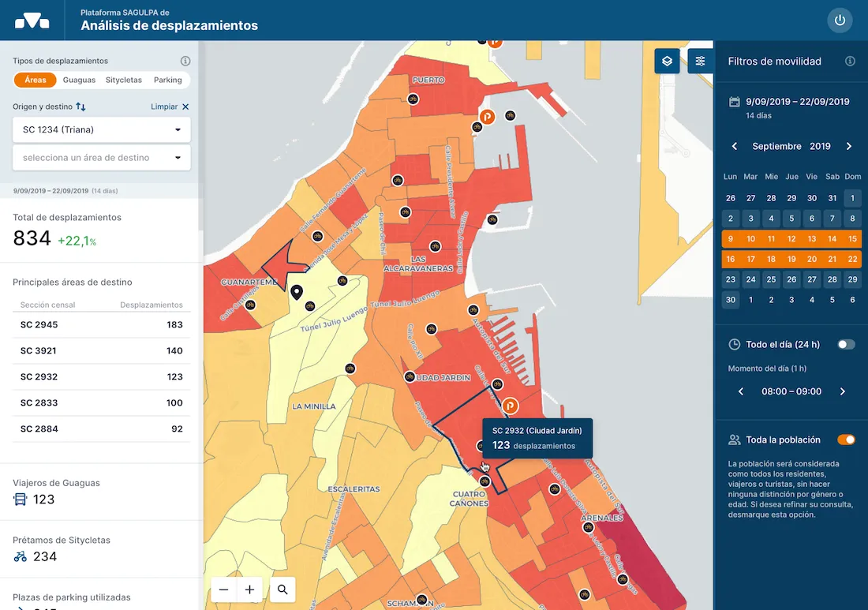
Task: Advance to the next month with the chevron
Action: pos(850,146)
